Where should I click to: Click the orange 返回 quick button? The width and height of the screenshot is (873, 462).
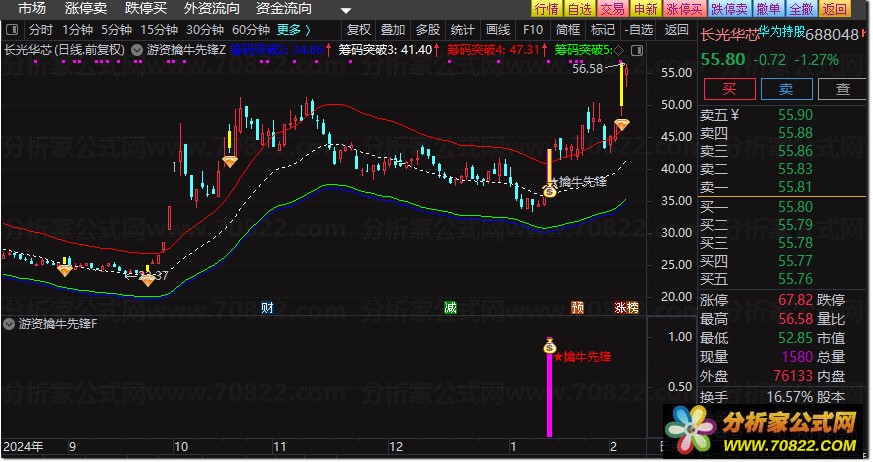click(835, 9)
